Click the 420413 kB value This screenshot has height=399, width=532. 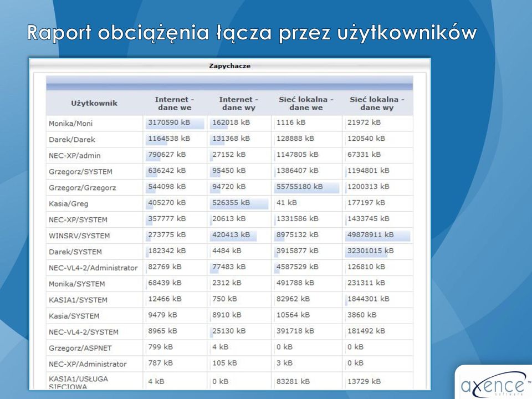click(x=231, y=235)
